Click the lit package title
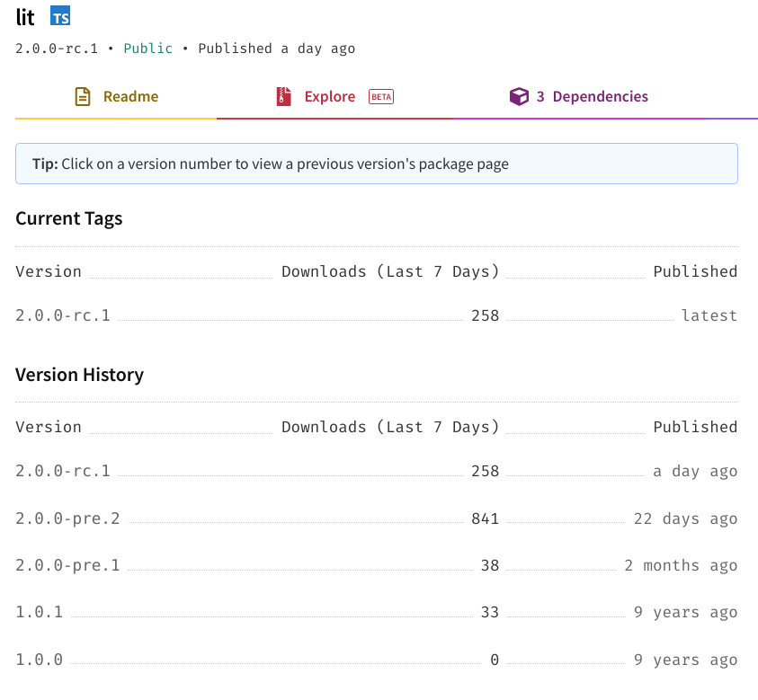The height and width of the screenshot is (700, 758). point(24,16)
